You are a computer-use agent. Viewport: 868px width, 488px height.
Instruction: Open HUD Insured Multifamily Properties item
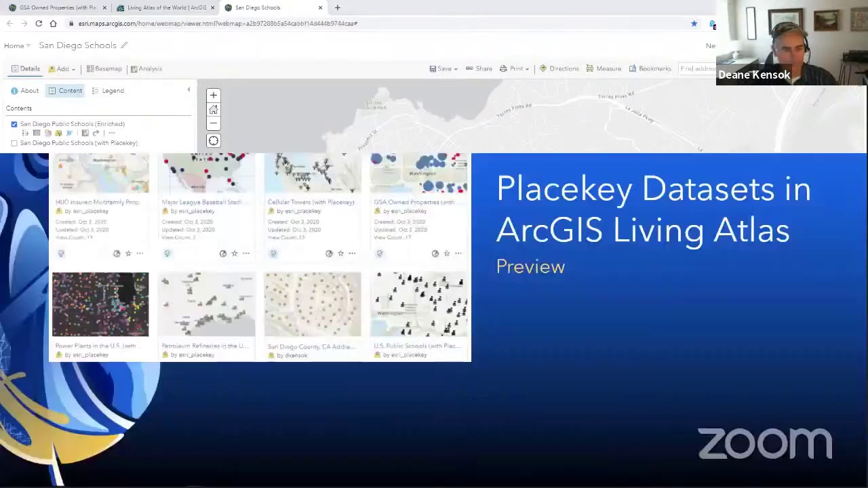98,202
